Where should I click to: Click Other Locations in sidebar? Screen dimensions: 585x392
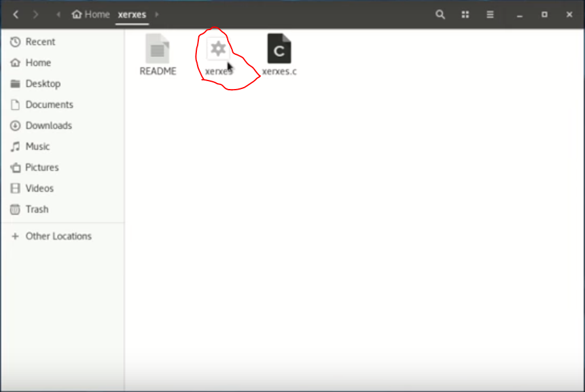tap(58, 236)
